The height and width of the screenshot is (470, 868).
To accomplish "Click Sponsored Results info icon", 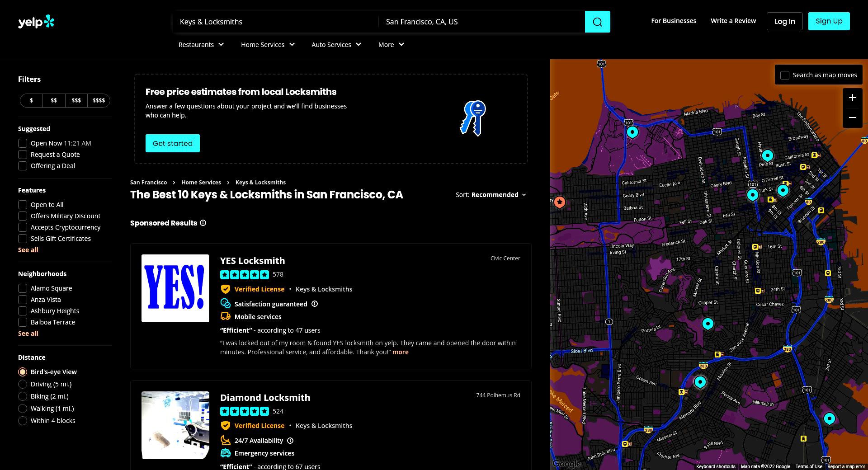I will [203, 223].
